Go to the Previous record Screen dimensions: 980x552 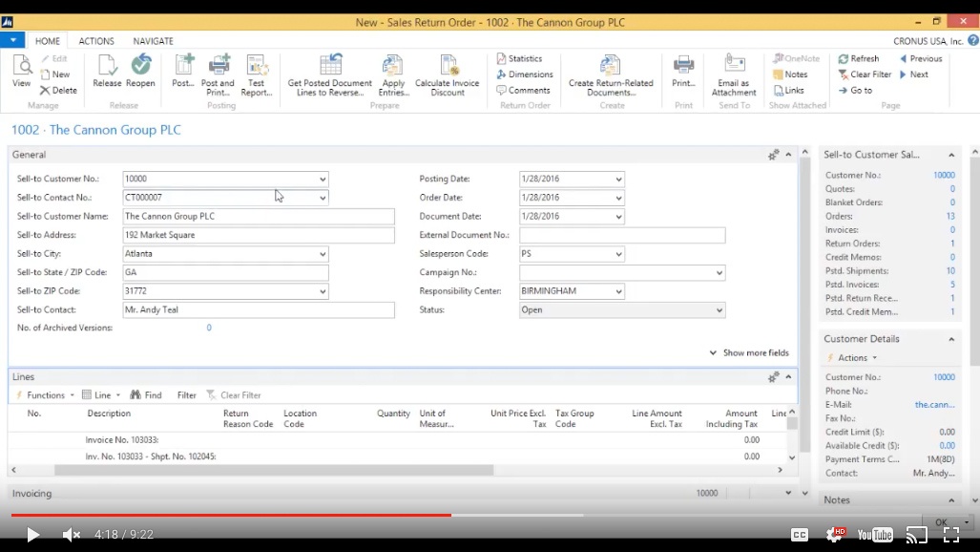[921, 59]
